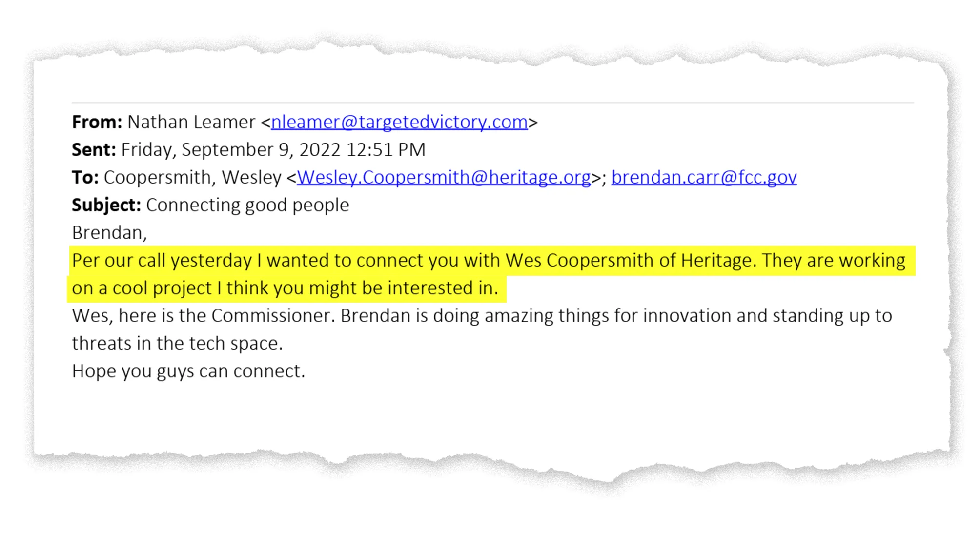Select the sender name Nathan Leamer
The image size is (980, 535).
pos(191,122)
